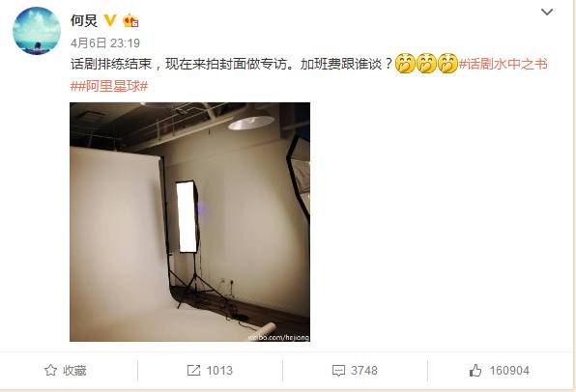Click the yellow V verified badge
This screenshot has width=576, height=392.
110,20
